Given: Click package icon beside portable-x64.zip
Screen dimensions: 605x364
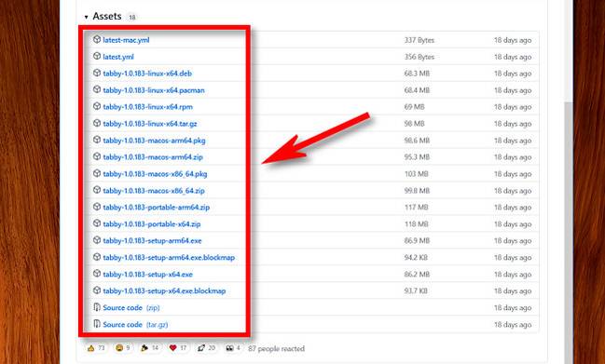Looking at the screenshot, I should pos(97,223).
